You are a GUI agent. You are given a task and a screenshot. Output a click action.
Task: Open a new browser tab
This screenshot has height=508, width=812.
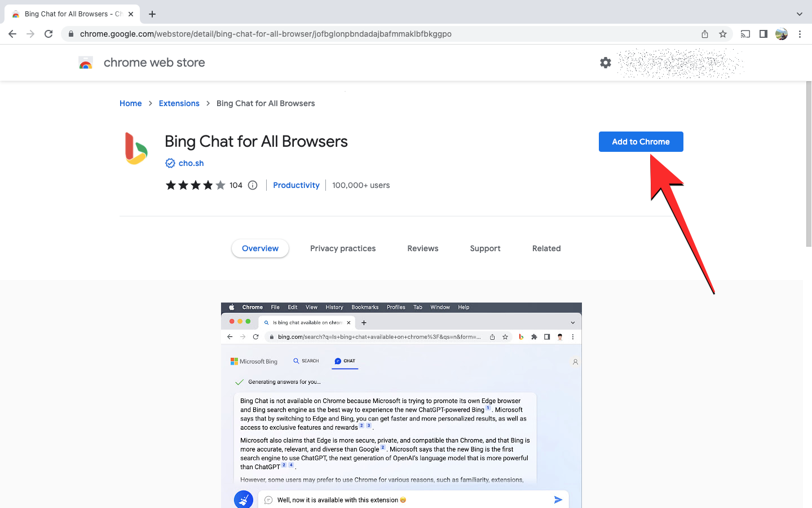pyautogui.click(x=152, y=14)
